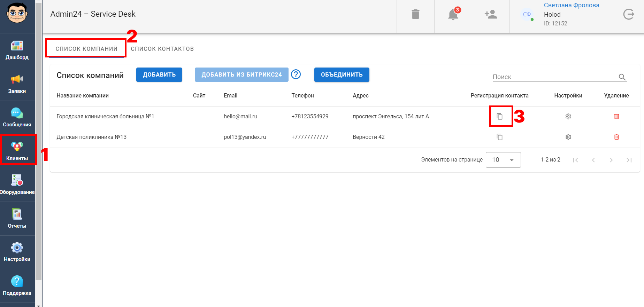Go to the previous page
644x307 pixels.
tap(593, 160)
